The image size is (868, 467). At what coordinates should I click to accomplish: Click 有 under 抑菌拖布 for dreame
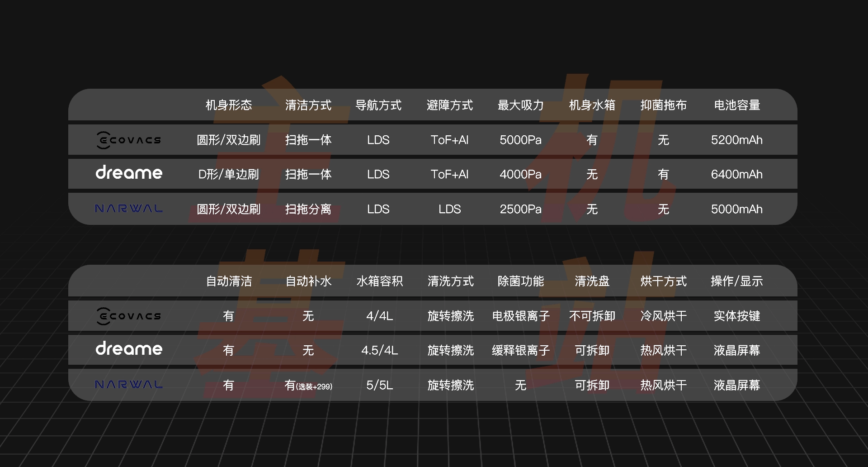tap(664, 175)
